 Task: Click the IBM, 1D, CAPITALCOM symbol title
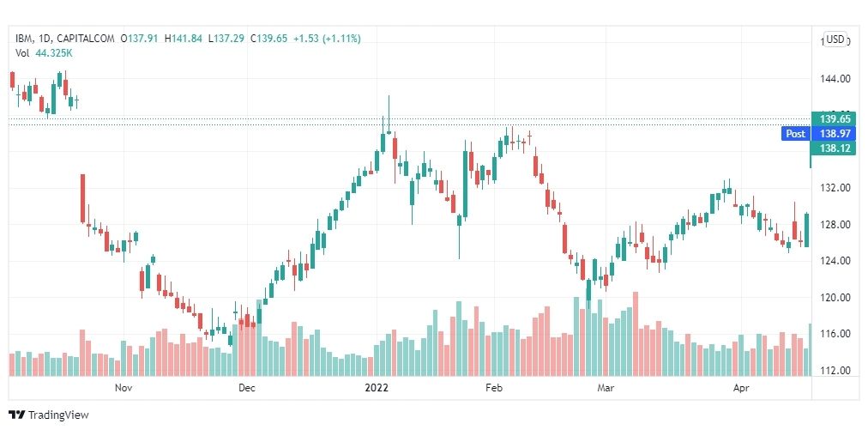coord(65,39)
